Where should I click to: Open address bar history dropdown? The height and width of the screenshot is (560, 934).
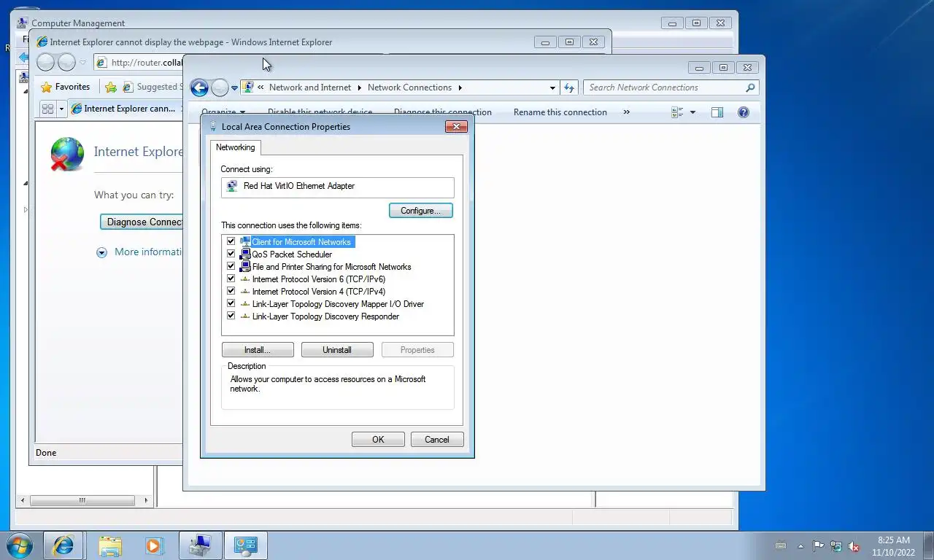(x=552, y=87)
